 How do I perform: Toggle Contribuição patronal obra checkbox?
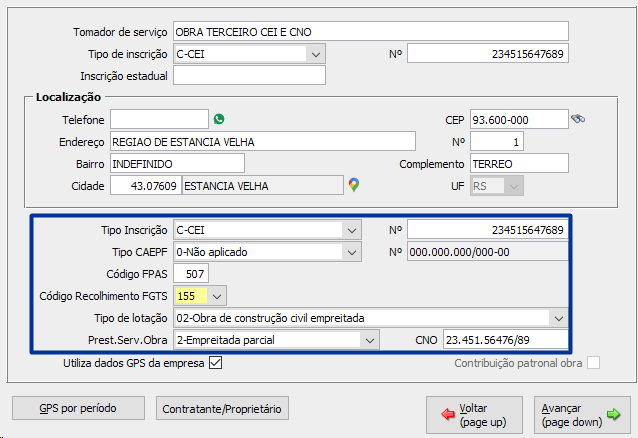pyautogui.click(x=593, y=363)
